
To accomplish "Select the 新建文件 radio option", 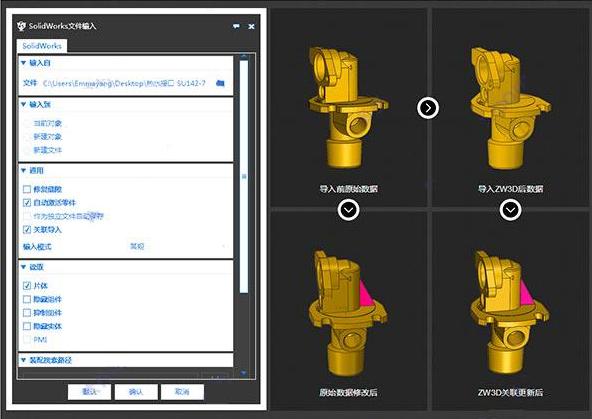I will coord(27,150).
